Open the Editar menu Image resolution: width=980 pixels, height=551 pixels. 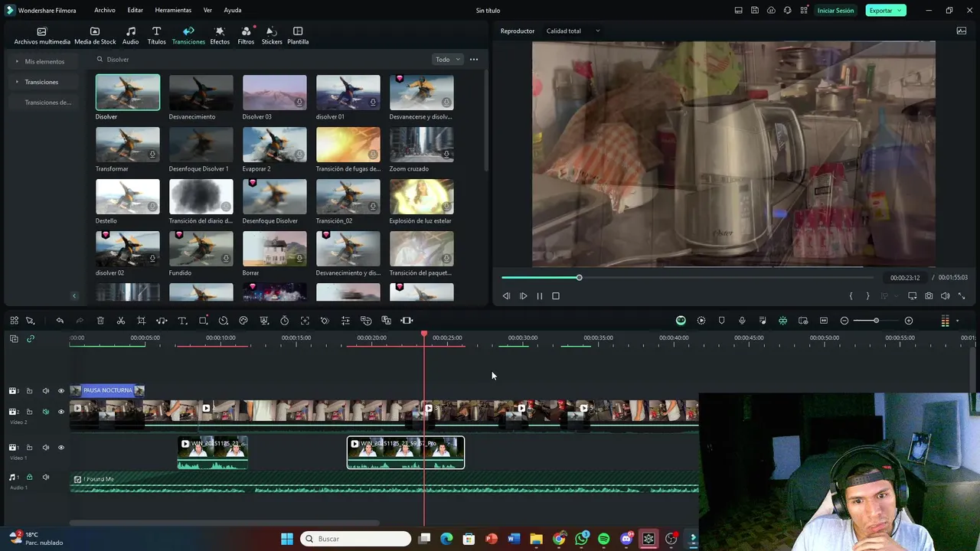pyautogui.click(x=136, y=11)
